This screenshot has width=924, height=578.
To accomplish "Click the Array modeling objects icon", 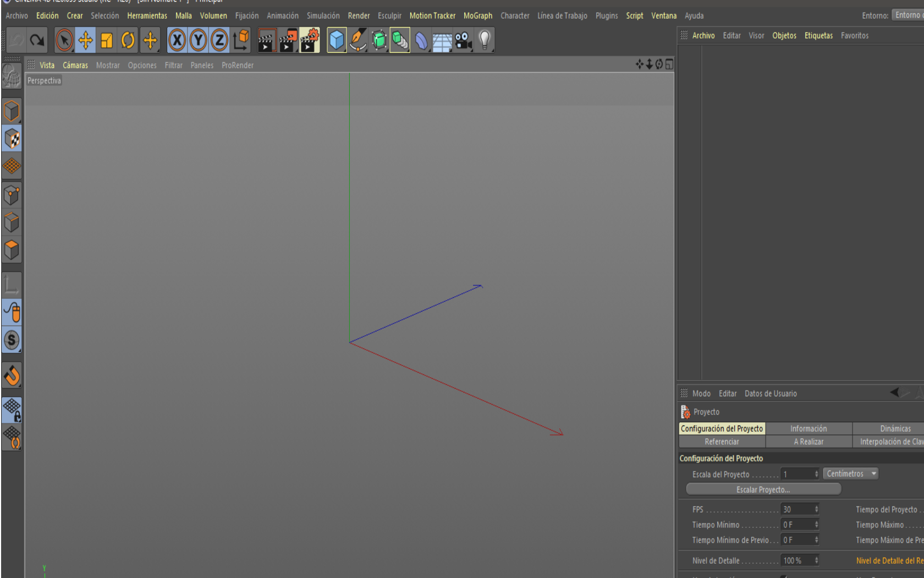I will [x=400, y=40].
